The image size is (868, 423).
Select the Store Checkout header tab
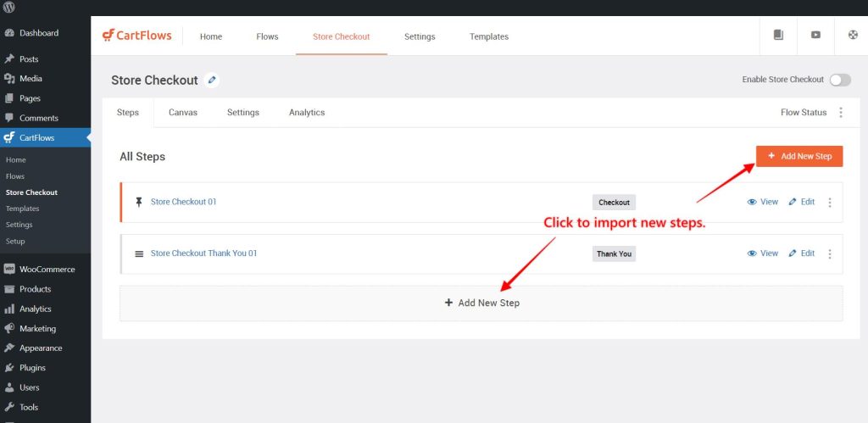point(341,36)
